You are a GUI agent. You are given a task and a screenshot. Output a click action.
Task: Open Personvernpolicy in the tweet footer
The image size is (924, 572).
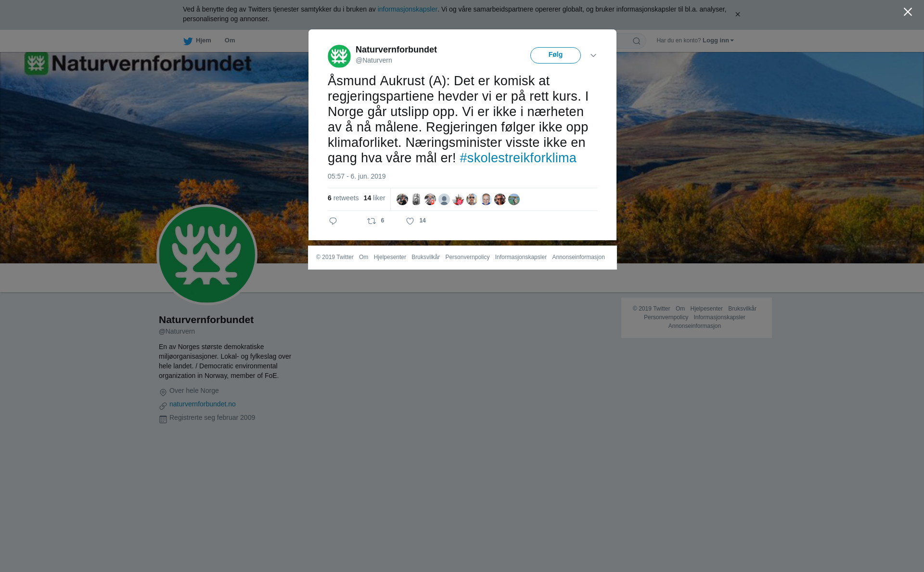pyautogui.click(x=467, y=257)
